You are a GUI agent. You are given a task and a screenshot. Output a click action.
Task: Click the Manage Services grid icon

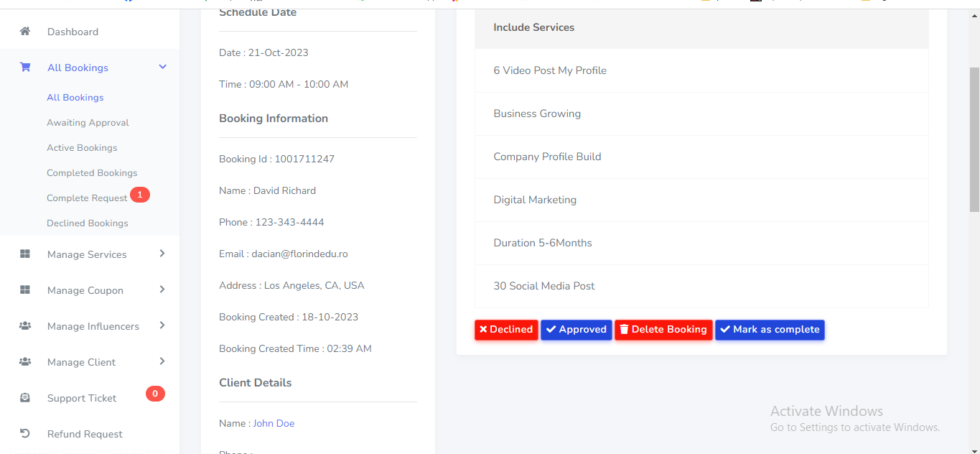[x=25, y=254]
